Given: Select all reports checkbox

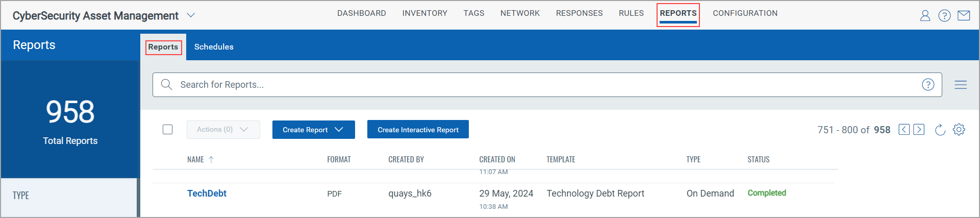Looking at the screenshot, I should (167, 130).
